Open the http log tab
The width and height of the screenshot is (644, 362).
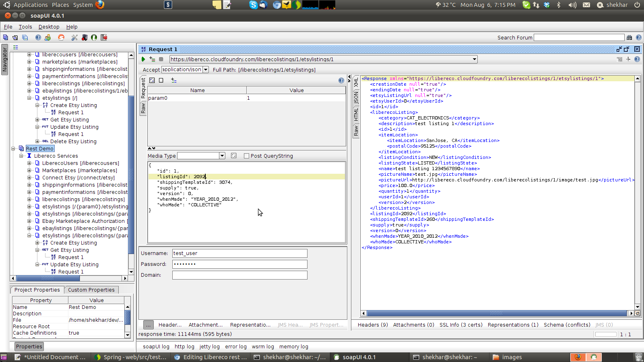[x=184, y=347]
